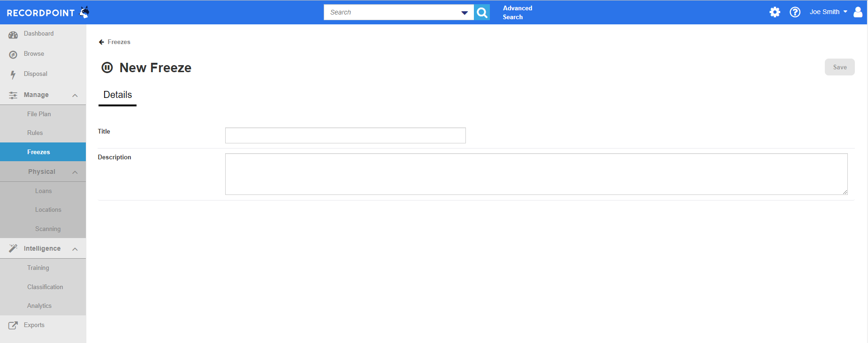The height and width of the screenshot is (343, 868).
Task: Expand the Joe Smith user menu
Action: click(828, 12)
